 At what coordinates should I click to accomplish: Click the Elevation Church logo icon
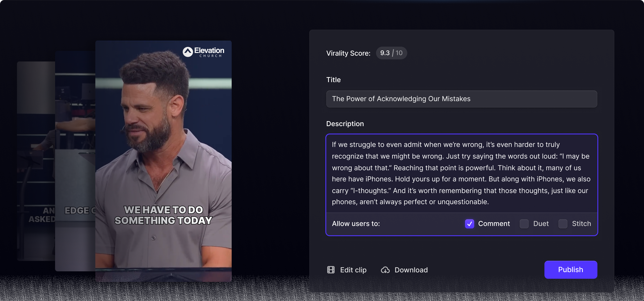[188, 52]
